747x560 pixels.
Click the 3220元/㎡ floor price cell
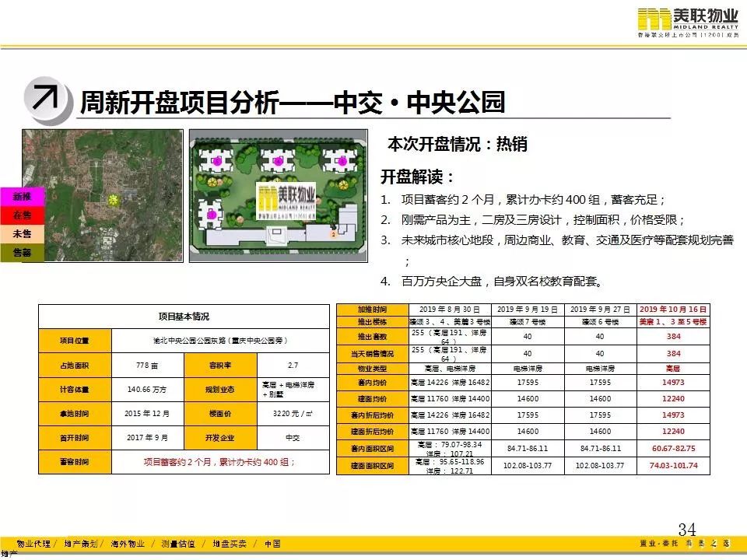coord(293,413)
